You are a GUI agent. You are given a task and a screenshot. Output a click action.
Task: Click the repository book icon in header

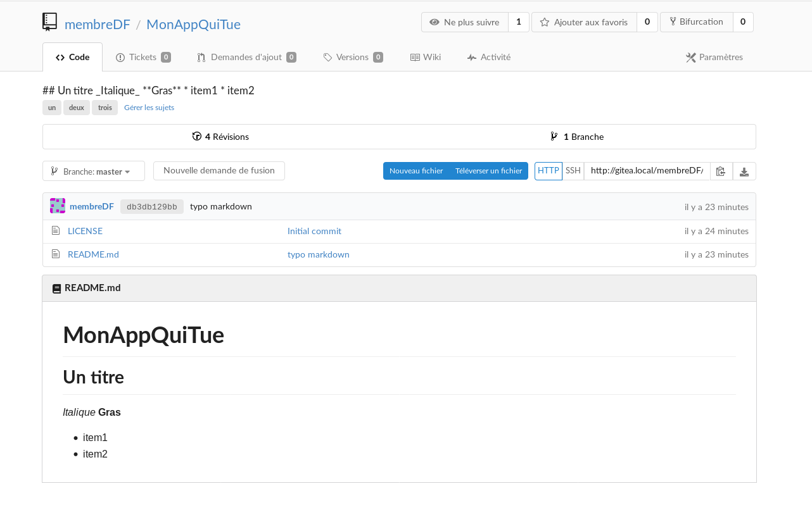click(x=50, y=22)
